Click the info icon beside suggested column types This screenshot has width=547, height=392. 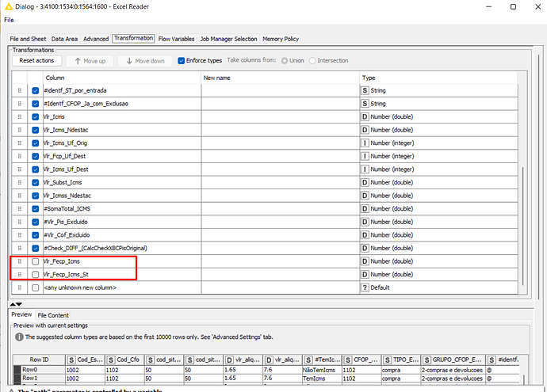[x=19, y=337]
